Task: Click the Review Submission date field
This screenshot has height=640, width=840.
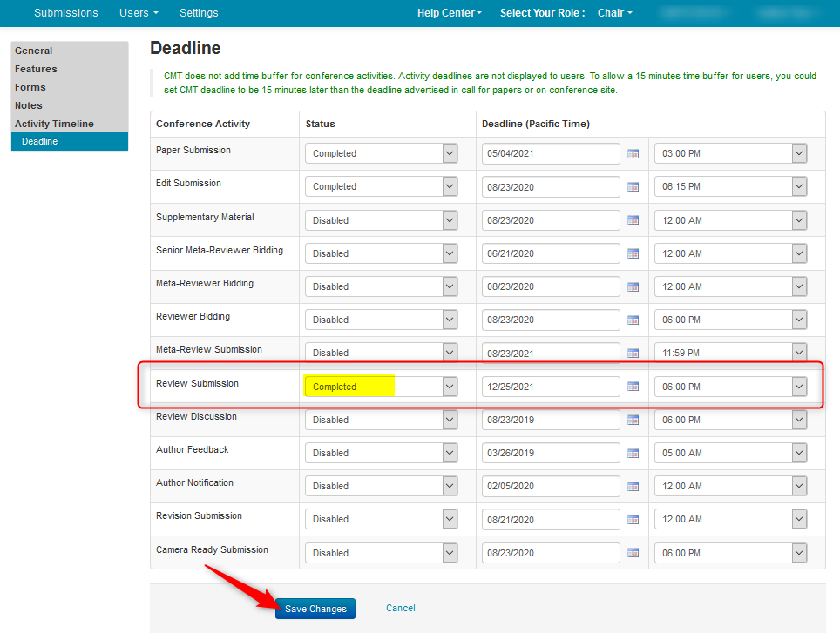Action: click(x=551, y=387)
